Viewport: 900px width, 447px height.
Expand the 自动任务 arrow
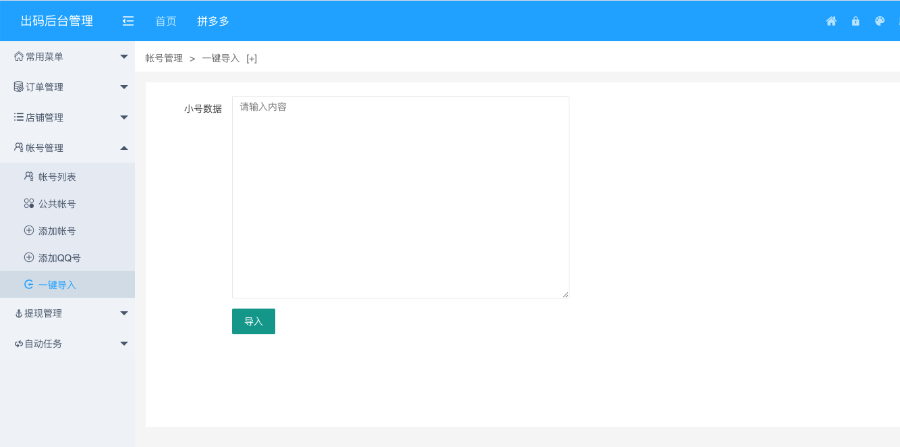pos(124,344)
